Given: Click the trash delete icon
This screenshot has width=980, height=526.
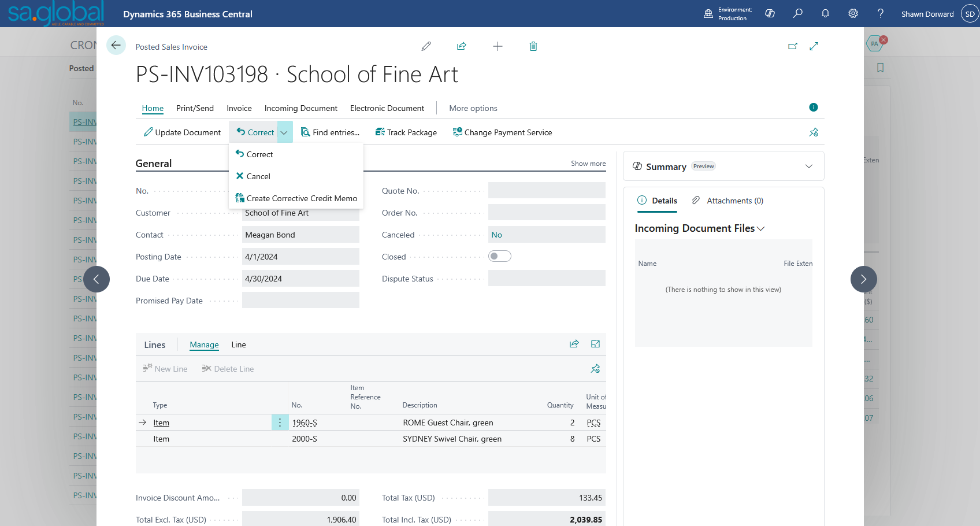Looking at the screenshot, I should coord(533,46).
